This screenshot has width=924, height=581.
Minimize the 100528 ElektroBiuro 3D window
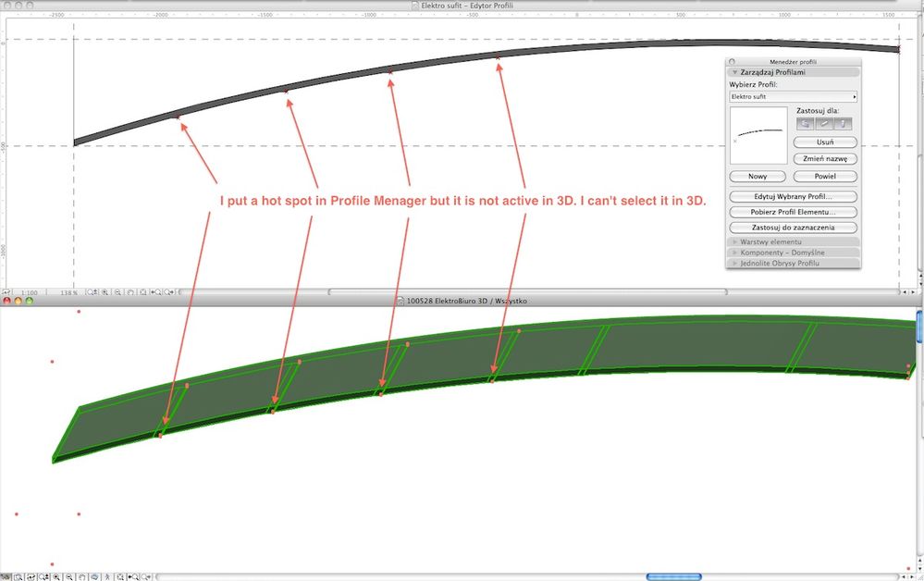(x=18, y=301)
